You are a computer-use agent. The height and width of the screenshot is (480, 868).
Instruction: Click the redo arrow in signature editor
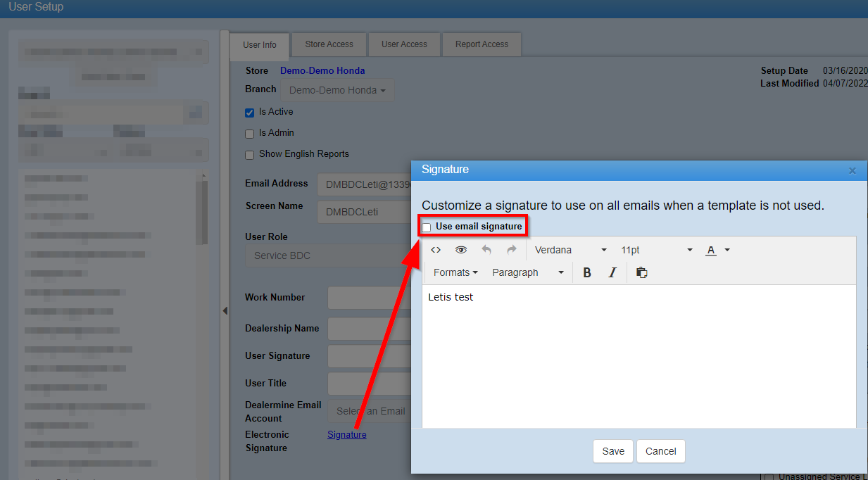click(512, 250)
